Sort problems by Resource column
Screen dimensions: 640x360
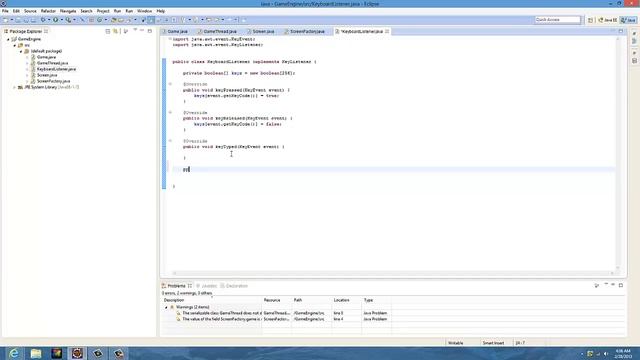(277, 300)
